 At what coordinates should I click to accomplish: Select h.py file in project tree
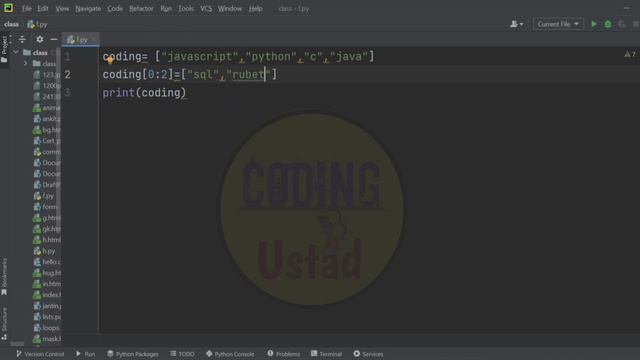click(44, 251)
